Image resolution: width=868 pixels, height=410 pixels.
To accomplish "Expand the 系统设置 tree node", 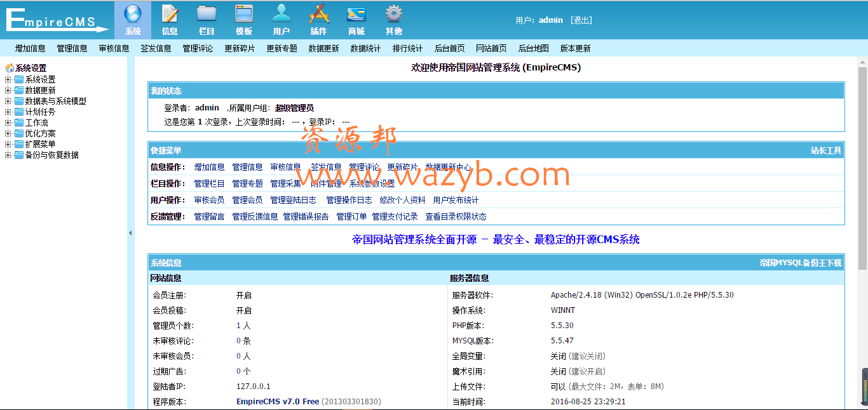I will (8, 79).
